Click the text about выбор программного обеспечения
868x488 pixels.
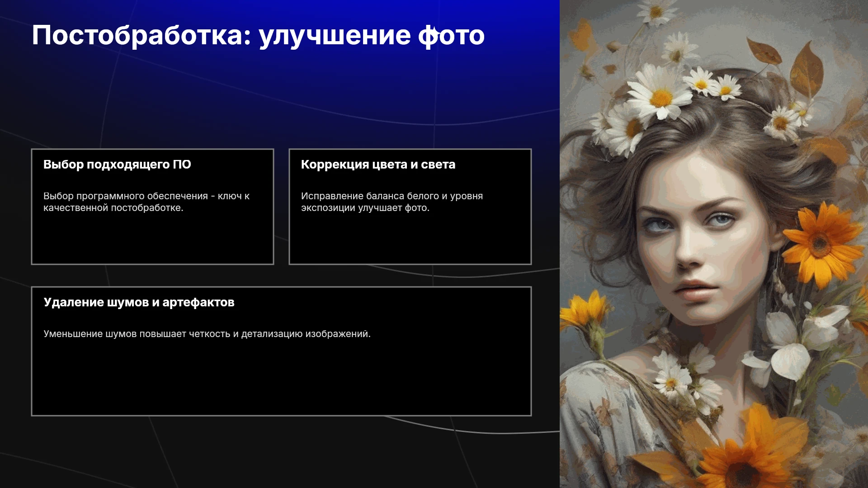tap(146, 202)
